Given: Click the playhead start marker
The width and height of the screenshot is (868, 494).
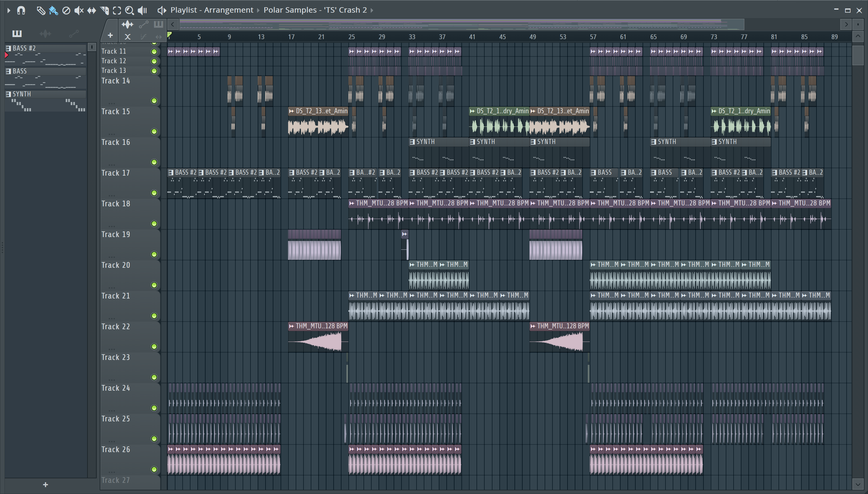Looking at the screenshot, I should pos(169,34).
